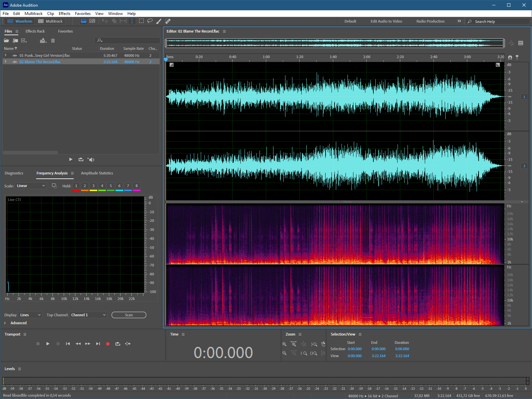Open the Scale Linear dropdown
This screenshot has width=532, height=399.
31,186
